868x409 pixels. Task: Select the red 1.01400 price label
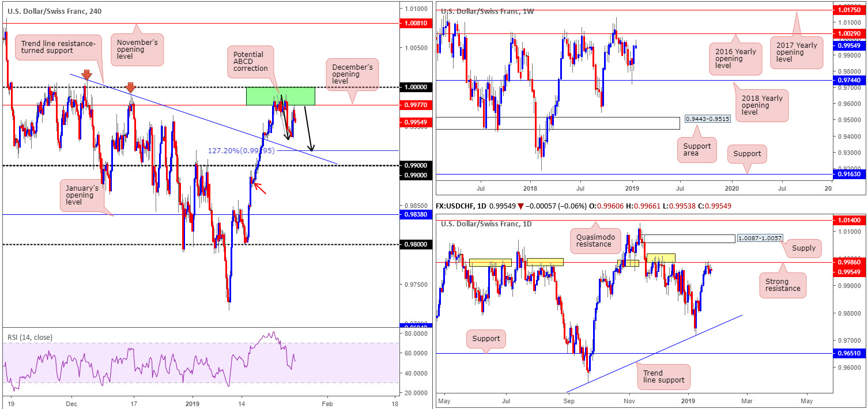click(850, 220)
